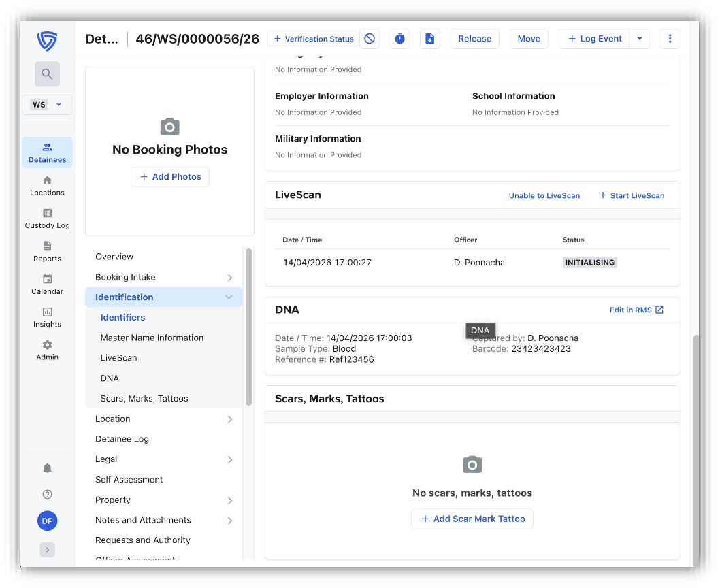
Task: Click the Date / Time column header
Action: tap(302, 240)
